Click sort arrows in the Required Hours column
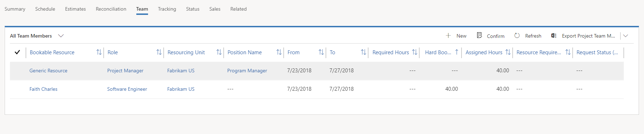The image size is (644, 134). pos(415,52)
